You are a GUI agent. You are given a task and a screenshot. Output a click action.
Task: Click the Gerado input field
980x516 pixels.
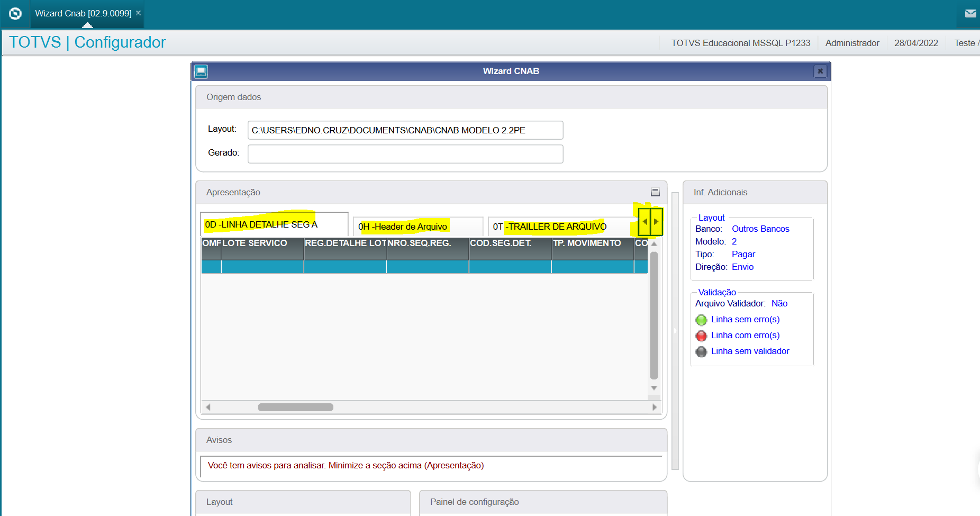[405, 154]
